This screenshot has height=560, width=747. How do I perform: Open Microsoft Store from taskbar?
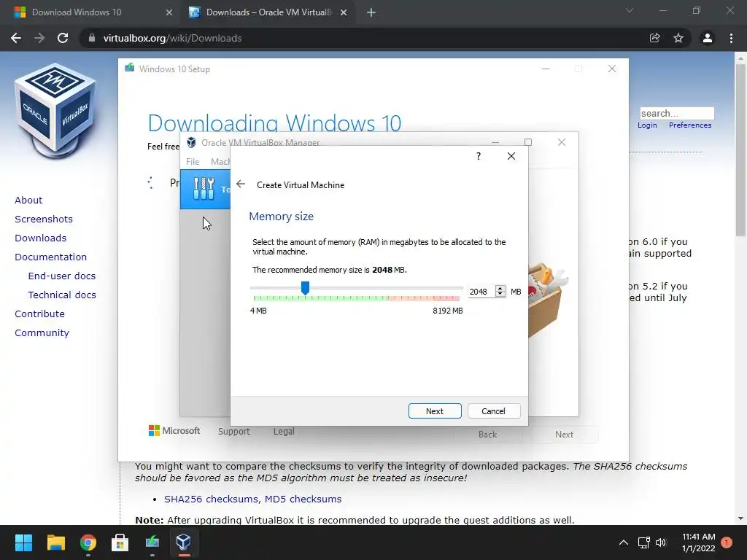tap(120, 542)
